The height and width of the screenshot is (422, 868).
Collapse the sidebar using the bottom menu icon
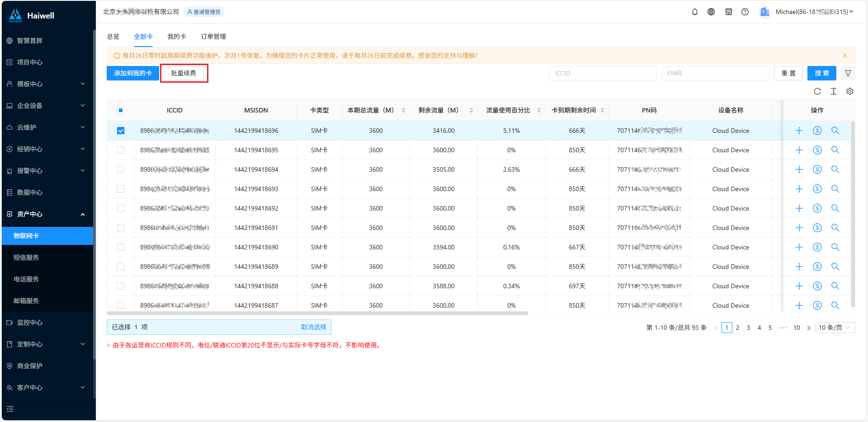(x=10, y=409)
